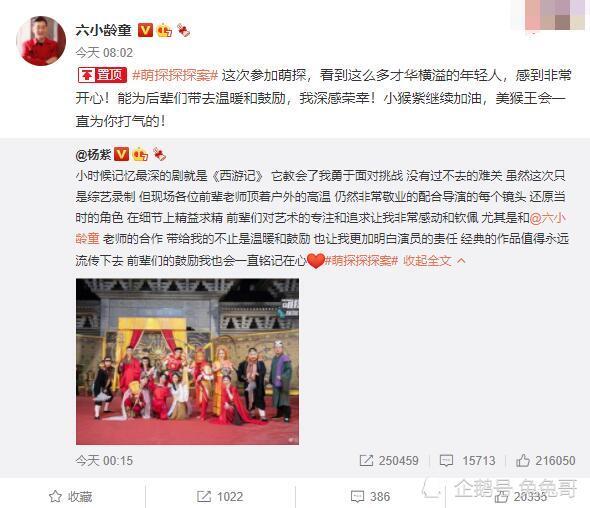590x508 pixels.
Task: Enlarge the group cast photo thumbnail
Action: 187,361
